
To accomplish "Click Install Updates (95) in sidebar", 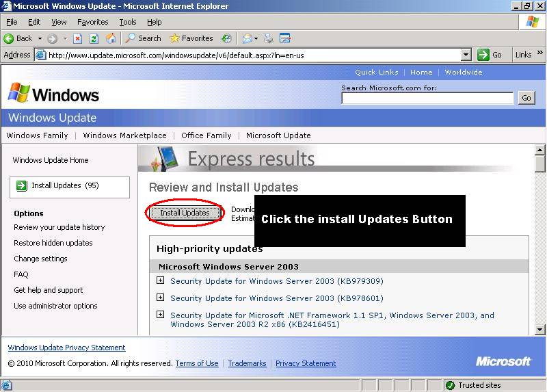I will click(70, 187).
